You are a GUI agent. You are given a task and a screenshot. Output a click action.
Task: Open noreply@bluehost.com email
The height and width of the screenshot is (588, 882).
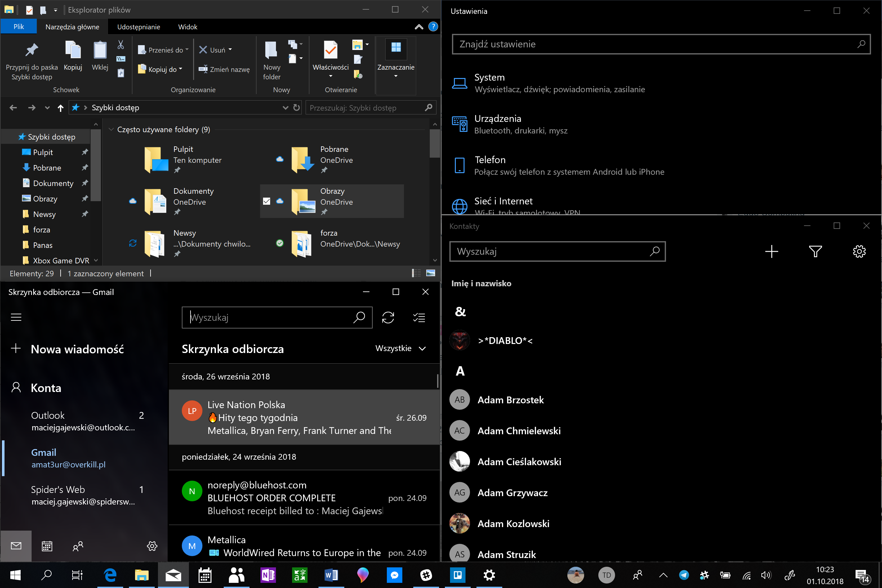click(304, 498)
